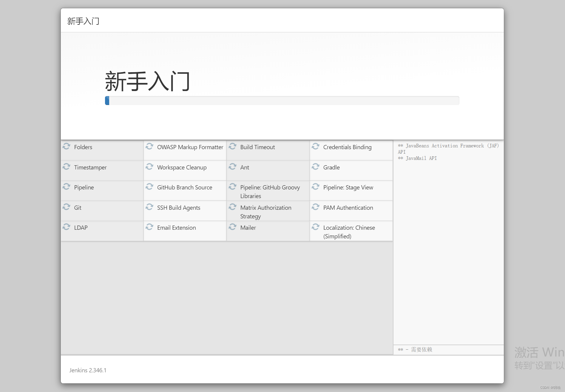Click the refresh icon beside Git
The width and height of the screenshot is (565, 392).
66,207
